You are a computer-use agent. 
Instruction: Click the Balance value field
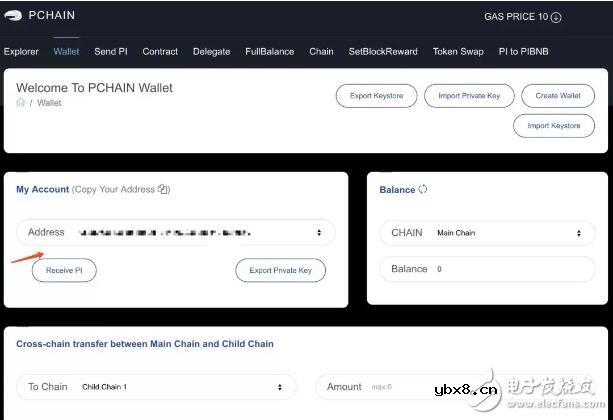coord(487,269)
